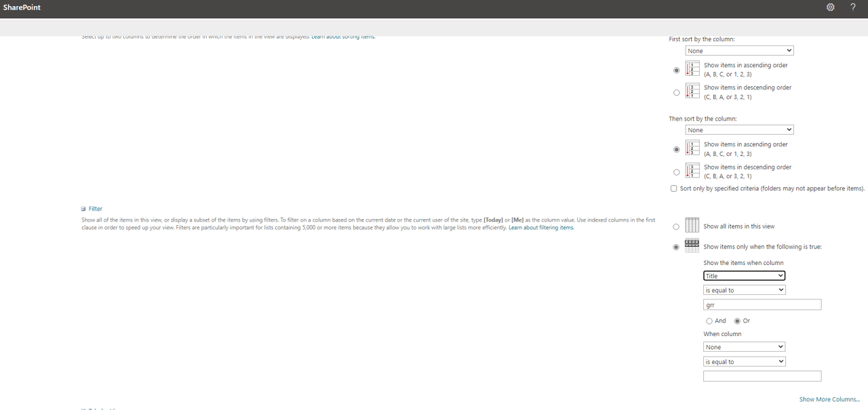868x410 pixels.
Task: Click the 'When column' label
Action: pos(722,334)
